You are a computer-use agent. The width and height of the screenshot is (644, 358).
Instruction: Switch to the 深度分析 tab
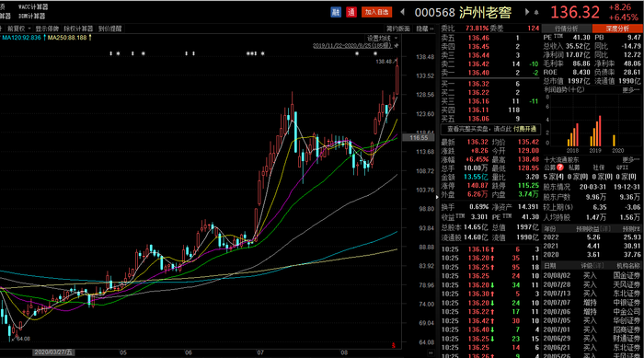coord(617,29)
